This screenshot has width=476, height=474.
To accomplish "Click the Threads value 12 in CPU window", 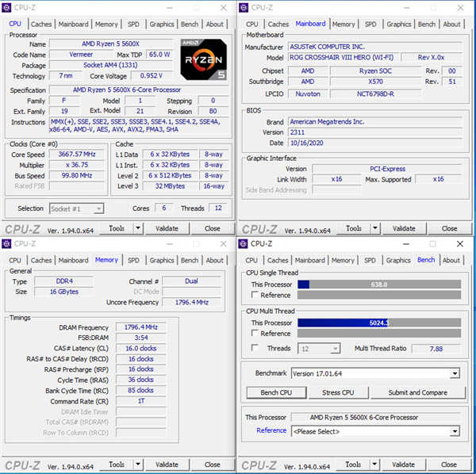I will click(218, 208).
